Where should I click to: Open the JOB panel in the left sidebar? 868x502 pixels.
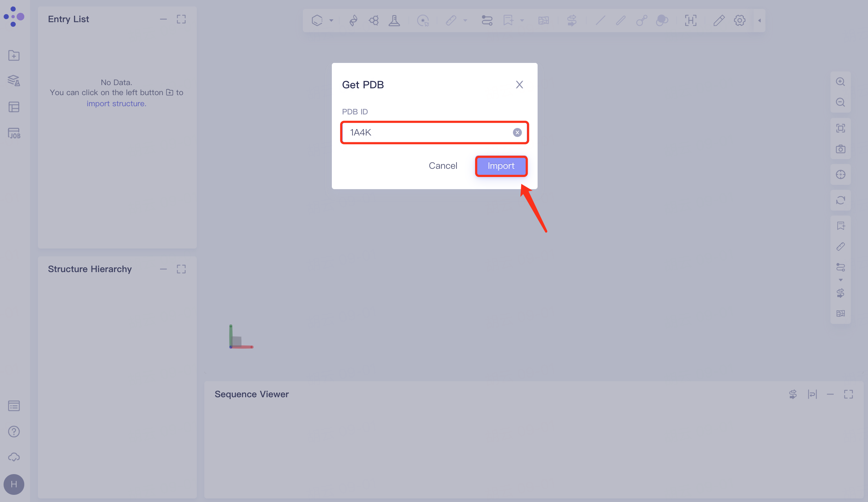pyautogui.click(x=14, y=134)
